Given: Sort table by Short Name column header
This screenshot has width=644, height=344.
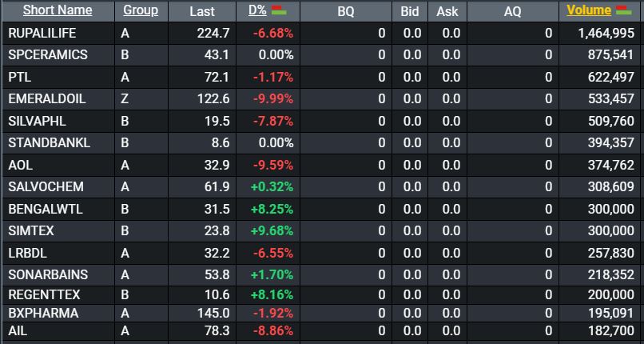Looking at the screenshot, I should [x=58, y=10].
